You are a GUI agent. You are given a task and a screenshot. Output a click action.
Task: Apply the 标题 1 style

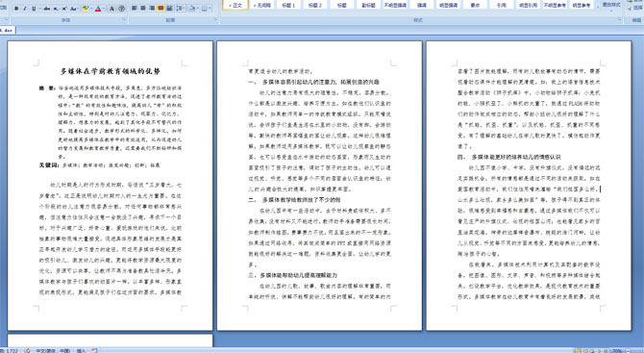[288, 5]
